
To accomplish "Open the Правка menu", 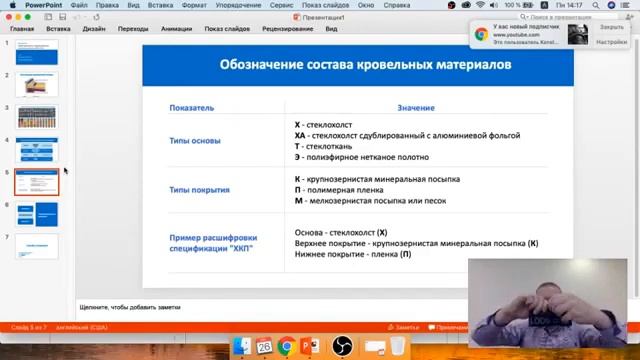I will click(107, 5).
